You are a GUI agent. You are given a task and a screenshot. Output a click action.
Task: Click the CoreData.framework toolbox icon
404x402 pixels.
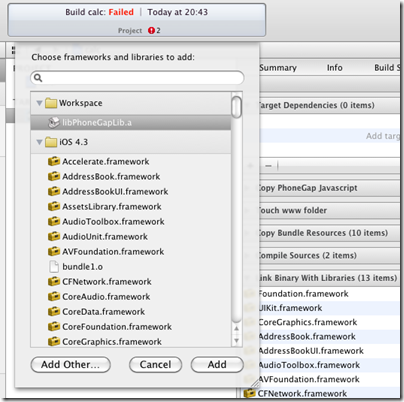point(54,312)
